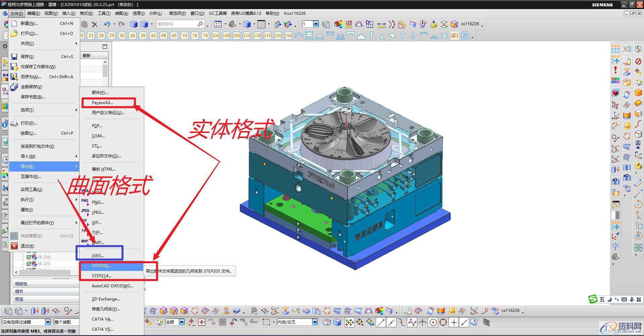Screen dimensions: 644x336
Task: Click the arc center snap point icon
Action: 433,323
